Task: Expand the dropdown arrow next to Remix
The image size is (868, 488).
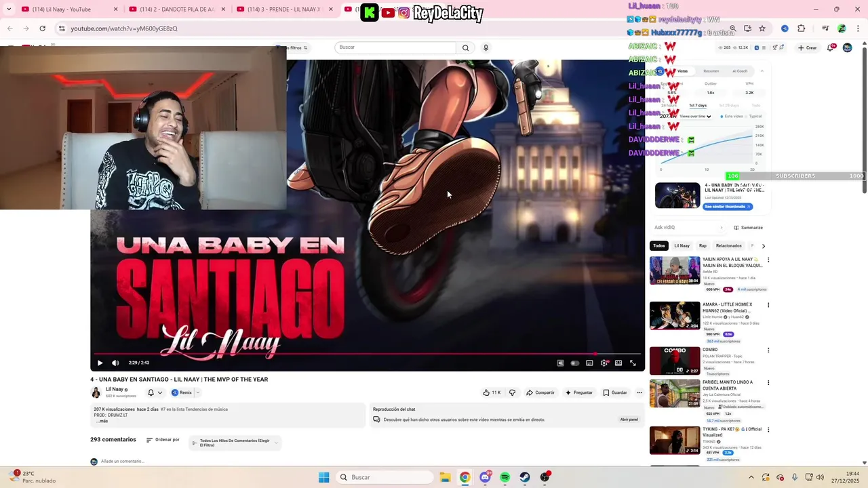Action: click(198, 392)
